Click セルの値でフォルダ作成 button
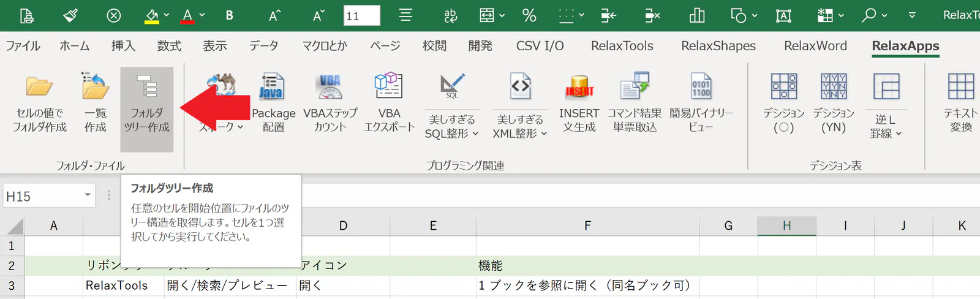The height and width of the screenshot is (299, 980). click(x=40, y=103)
